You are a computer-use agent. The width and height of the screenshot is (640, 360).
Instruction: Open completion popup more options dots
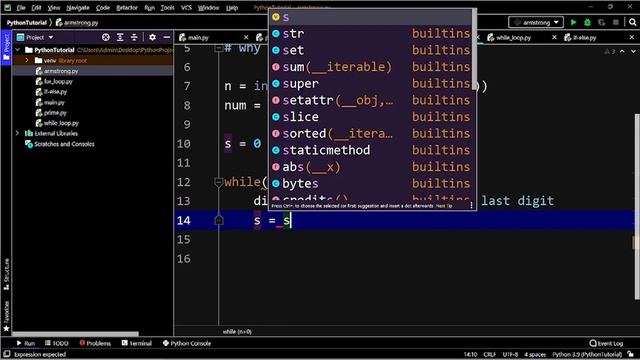(471, 205)
